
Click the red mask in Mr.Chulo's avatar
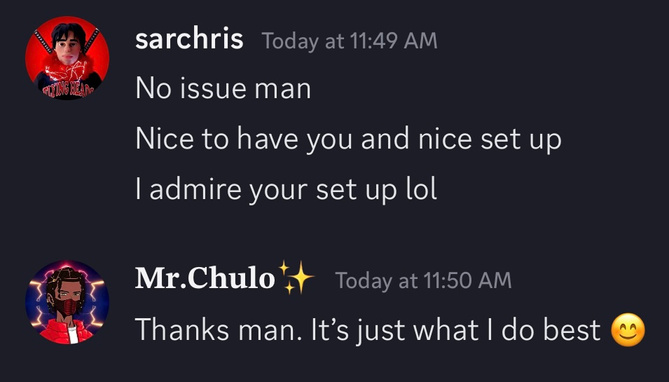69,307
